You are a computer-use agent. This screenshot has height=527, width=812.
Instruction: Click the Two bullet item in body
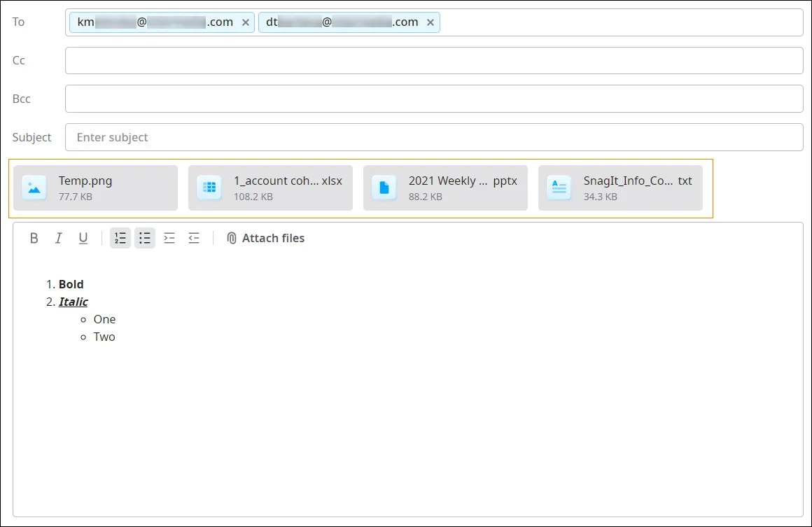[x=104, y=337]
